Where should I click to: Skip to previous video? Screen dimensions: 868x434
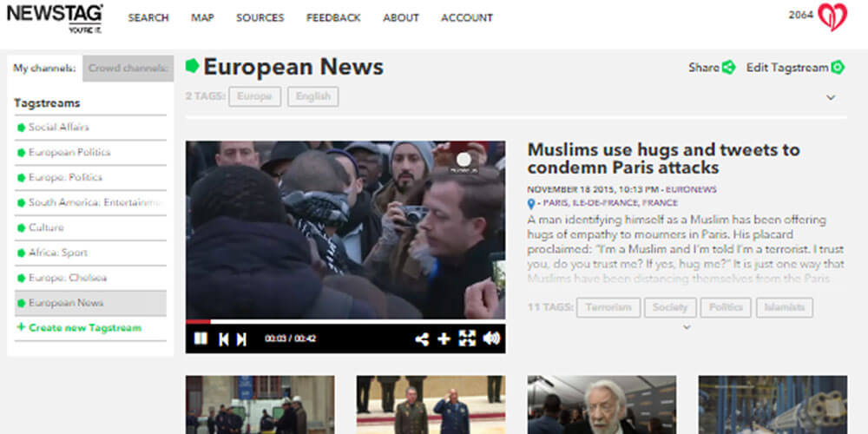(224, 339)
